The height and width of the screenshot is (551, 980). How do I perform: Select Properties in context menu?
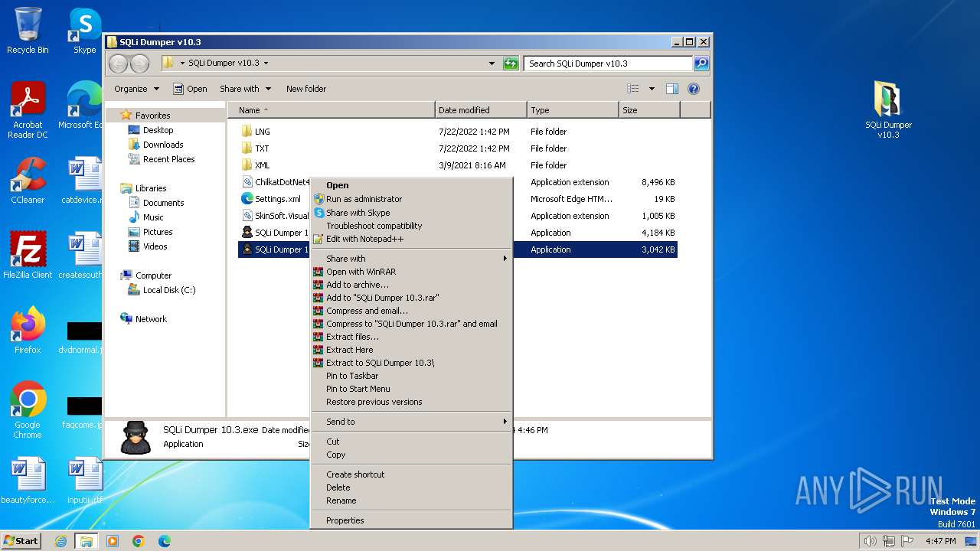pyautogui.click(x=411, y=520)
